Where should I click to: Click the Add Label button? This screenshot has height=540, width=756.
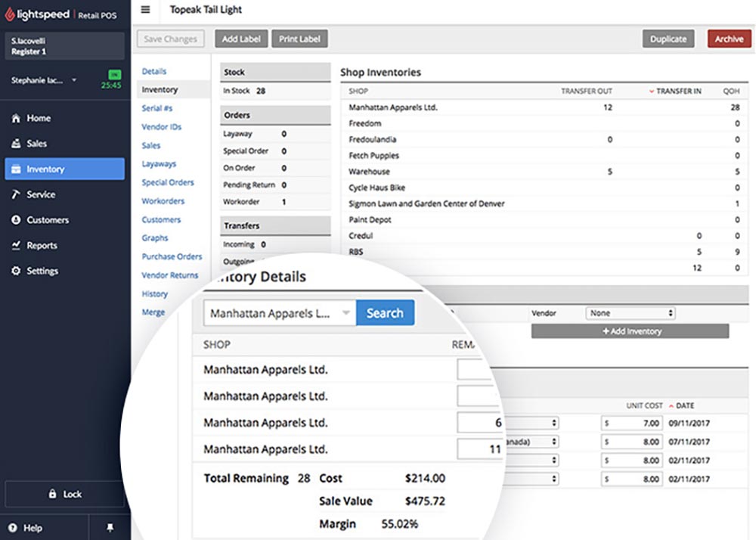coord(241,39)
